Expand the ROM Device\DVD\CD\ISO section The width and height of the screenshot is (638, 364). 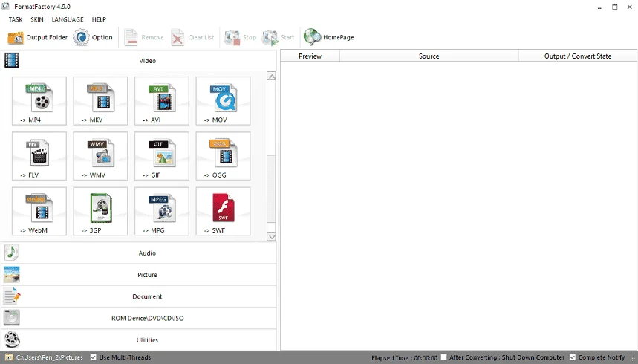pyautogui.click(x=139, y=318)
